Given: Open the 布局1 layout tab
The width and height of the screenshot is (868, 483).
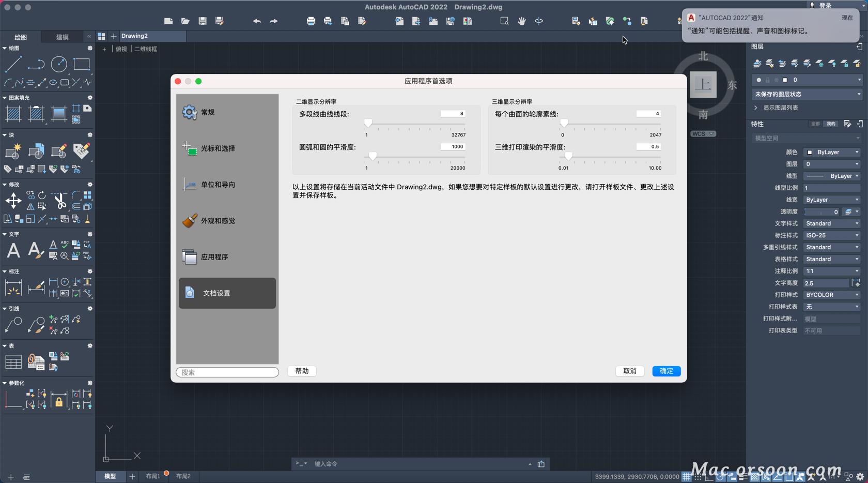Looking at the screenshot, I should [153, 476].
